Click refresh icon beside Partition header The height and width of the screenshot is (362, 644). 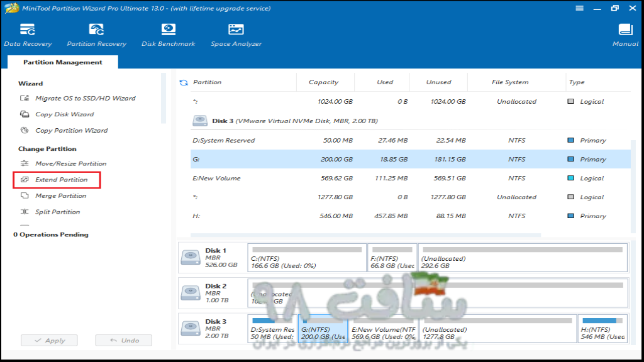tap(184, 82)
